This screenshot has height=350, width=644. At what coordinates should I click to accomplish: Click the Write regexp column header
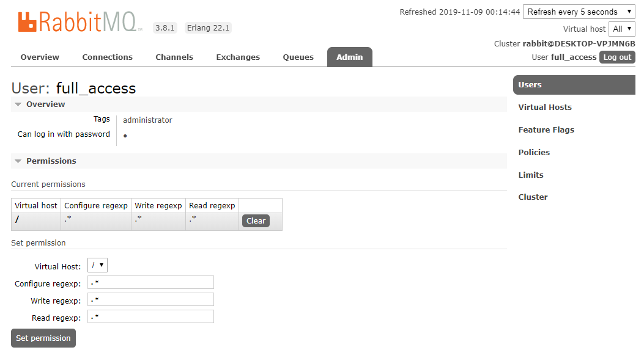[158, 206]
